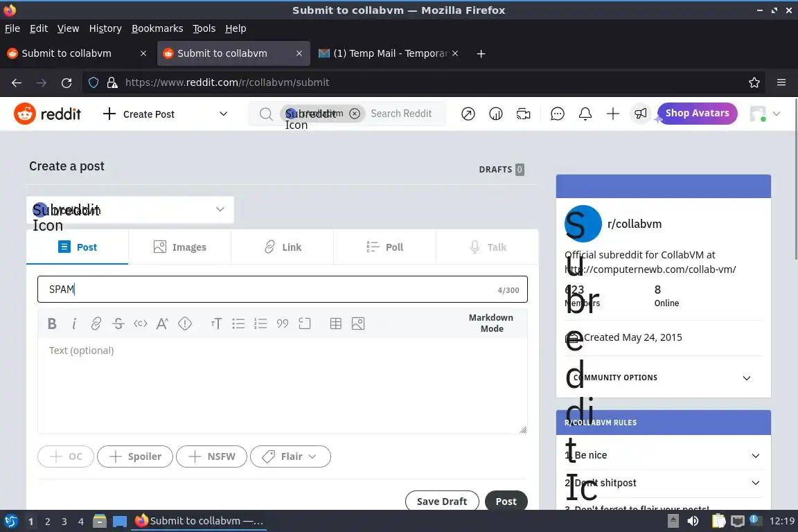Click the plus Create Post icon in header
798x532 pixels.
point(613,114)
